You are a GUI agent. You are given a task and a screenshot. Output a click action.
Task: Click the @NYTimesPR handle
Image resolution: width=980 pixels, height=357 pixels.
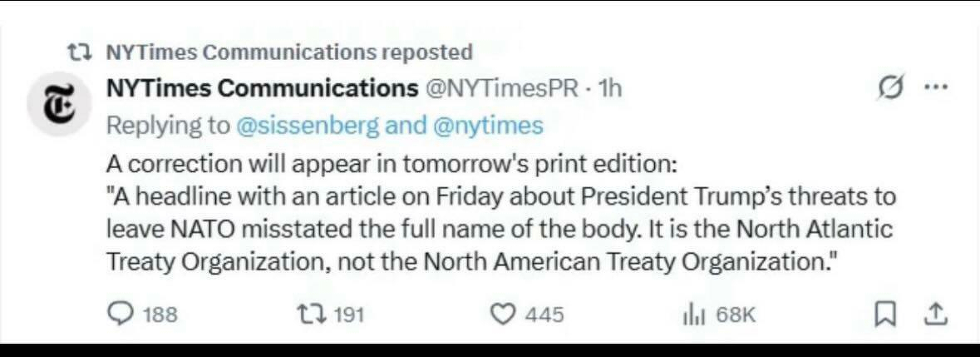coord(502,88)
